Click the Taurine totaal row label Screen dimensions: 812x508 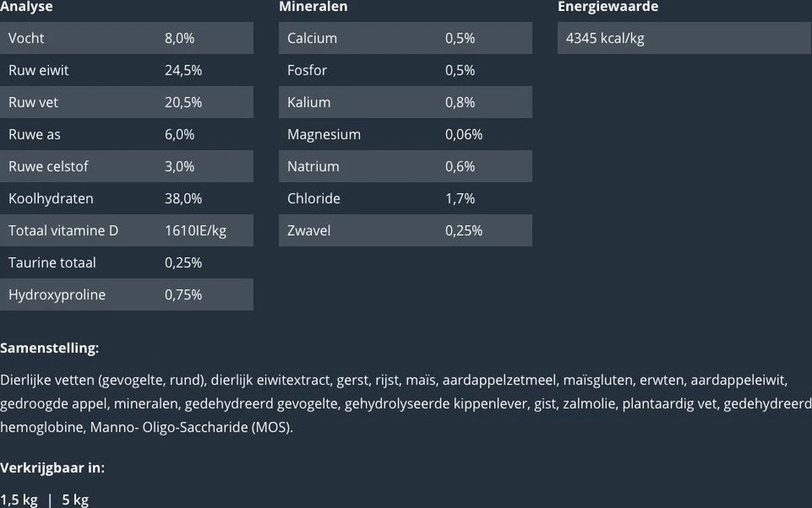52,262
